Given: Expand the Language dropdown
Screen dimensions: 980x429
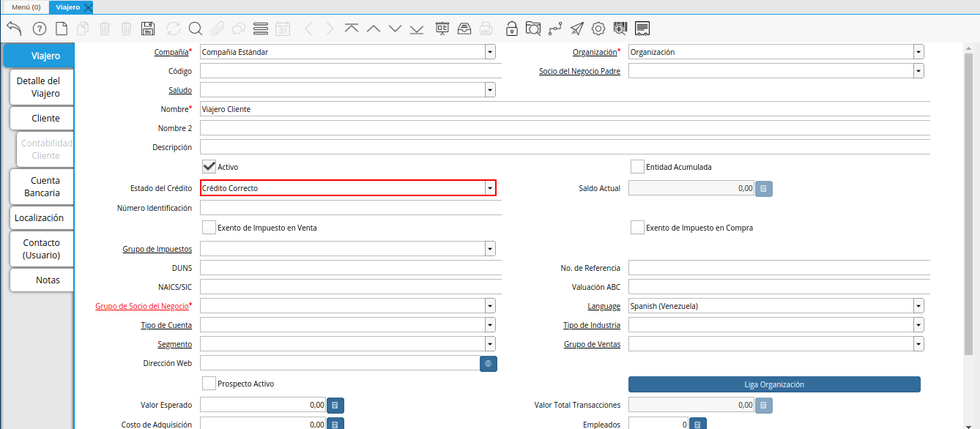Looking at the screenshot, I should pos(918,305).
